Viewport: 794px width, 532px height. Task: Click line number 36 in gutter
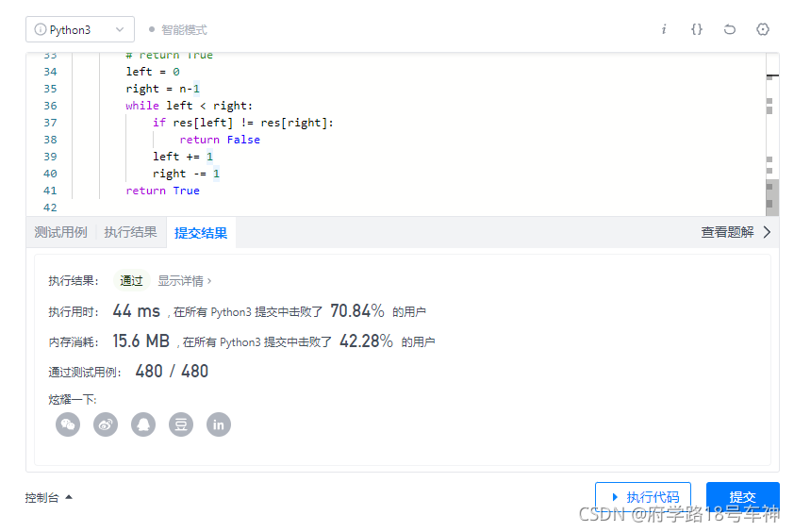(x=50, y=106)
